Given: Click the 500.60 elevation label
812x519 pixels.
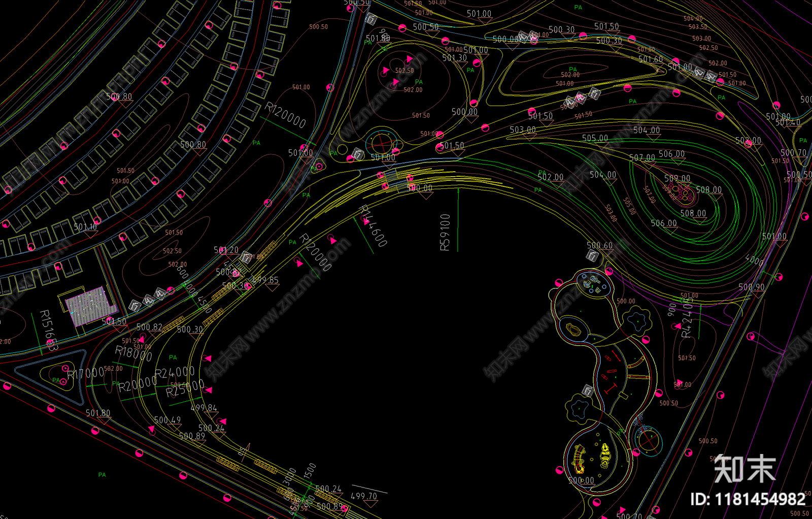Looking at the screenshot, I should (599, 245).
